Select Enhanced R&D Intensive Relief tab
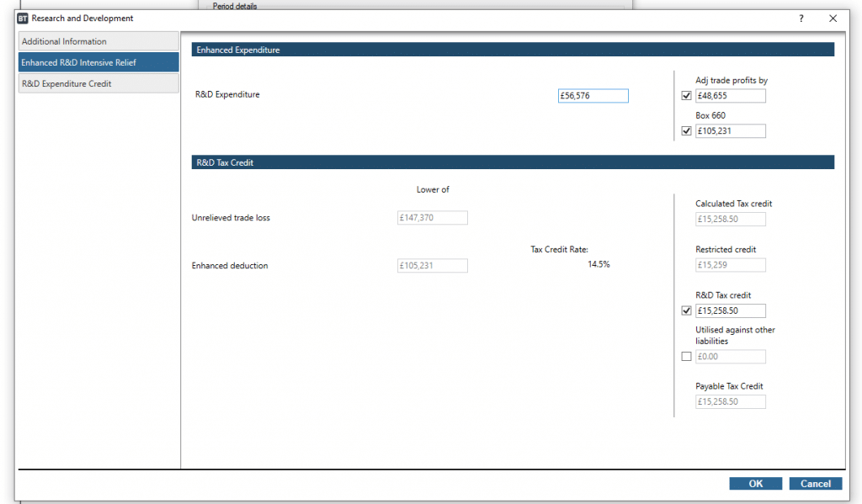862x504 pixels. click(x=98, y=62)
